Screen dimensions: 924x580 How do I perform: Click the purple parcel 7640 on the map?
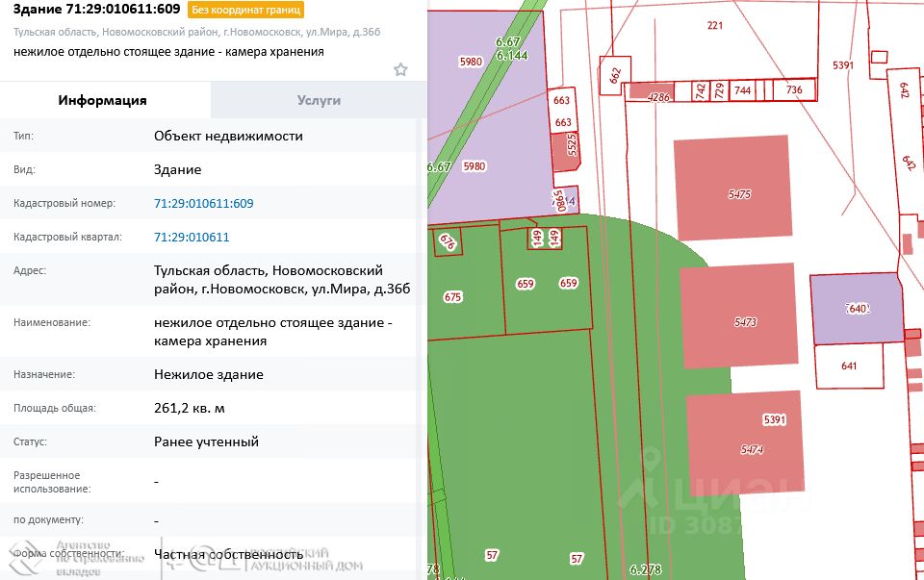pos(857,309)
